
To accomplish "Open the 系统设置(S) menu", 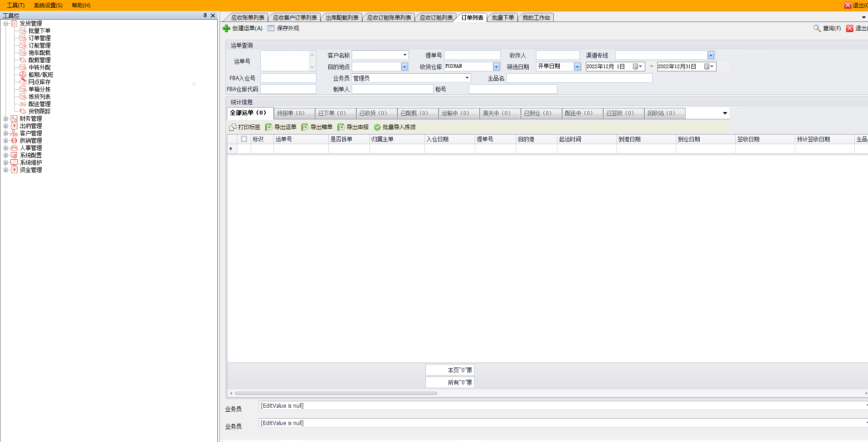I will click(x=48, y=5).
